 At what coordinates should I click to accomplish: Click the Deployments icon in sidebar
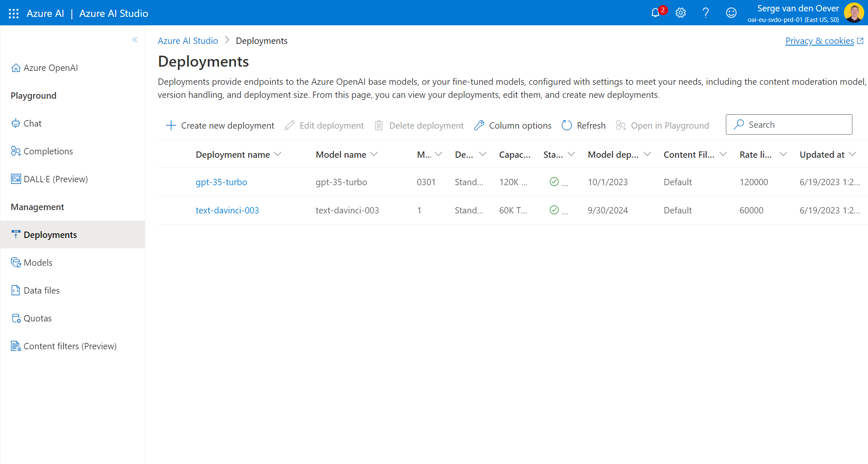pos(16,234)
